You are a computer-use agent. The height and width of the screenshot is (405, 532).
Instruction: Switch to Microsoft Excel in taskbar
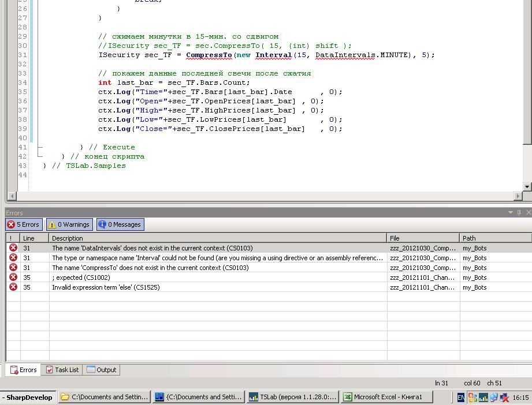(386, 397)
